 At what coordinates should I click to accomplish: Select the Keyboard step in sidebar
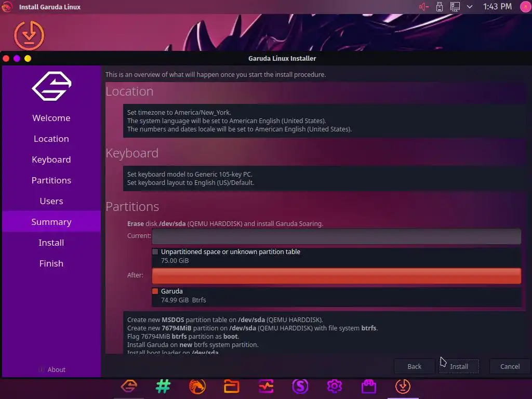(51, 159)
